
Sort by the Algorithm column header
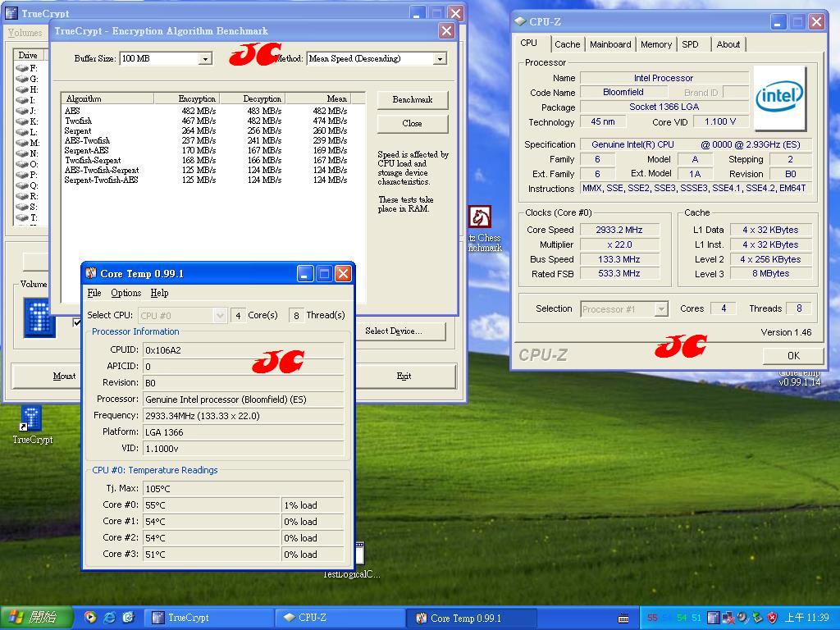(107, 98)
